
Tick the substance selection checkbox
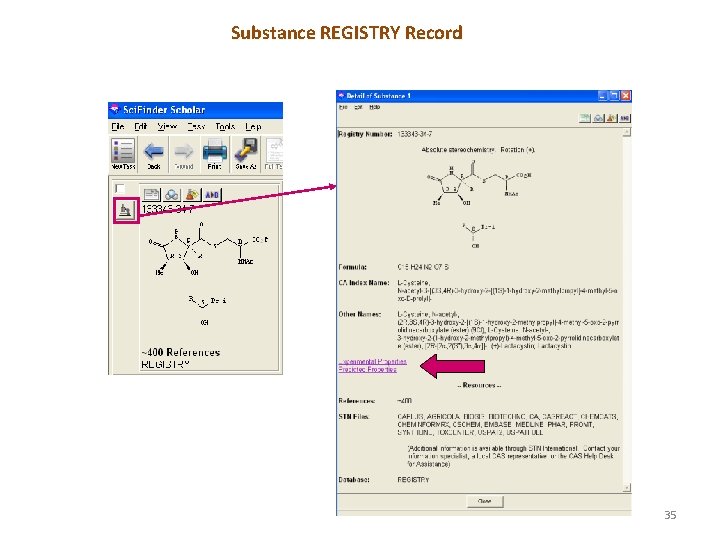pos(119,188)
